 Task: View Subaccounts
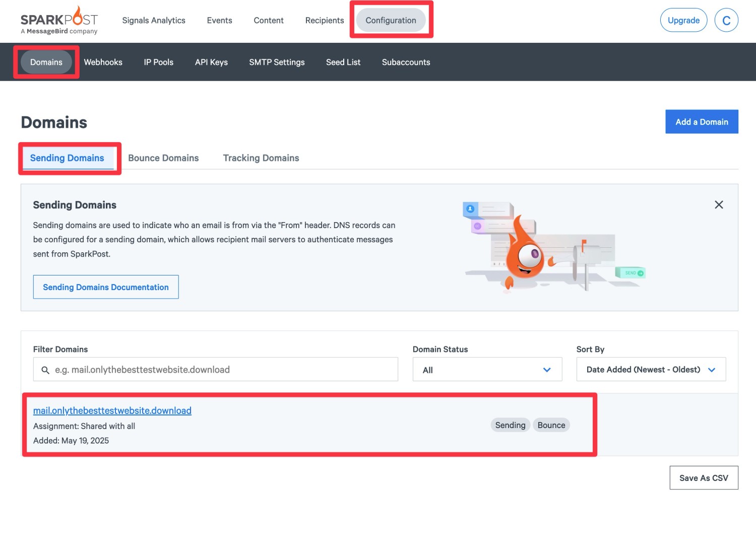(x=406, y=62)
